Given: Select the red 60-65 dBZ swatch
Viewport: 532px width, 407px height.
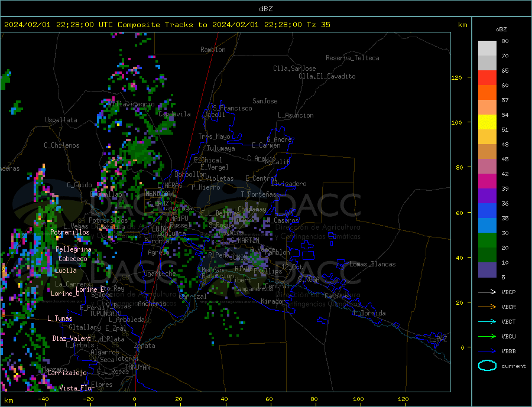Looking at the screenshot, I should point(487,77).
